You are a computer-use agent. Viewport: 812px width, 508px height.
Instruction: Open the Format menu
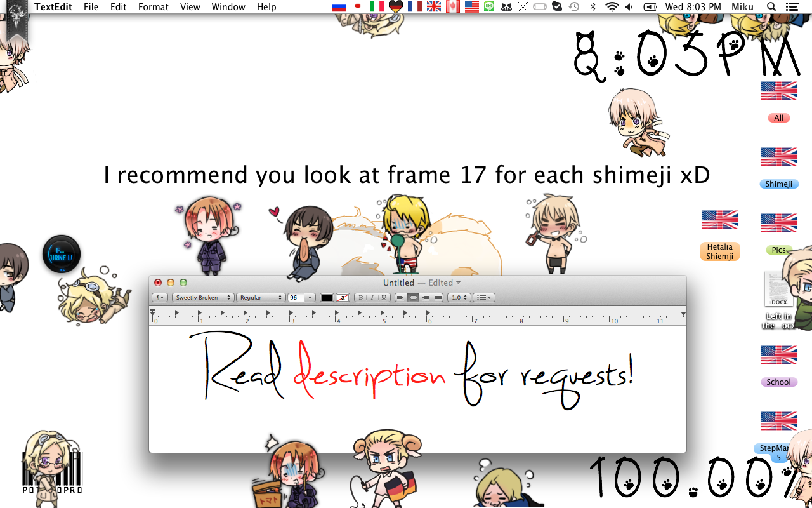[154, 7]
